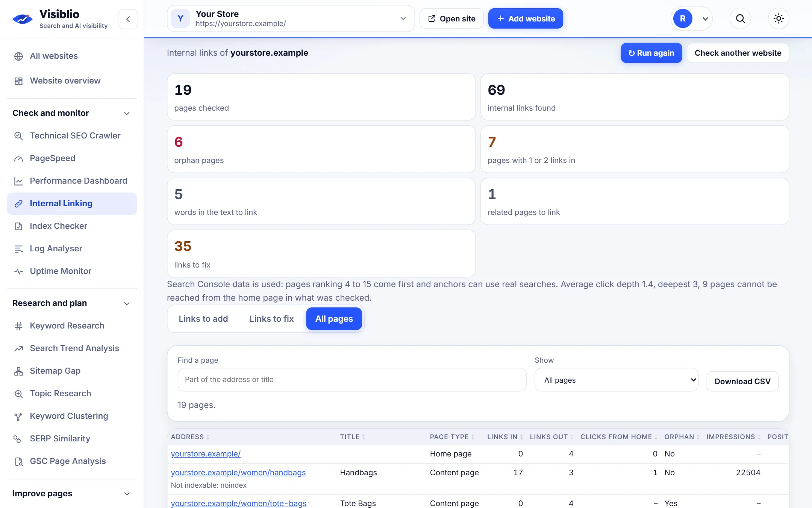
Task: Click the PageSpeed gauge icon
Action: click(x=18, y=158)
